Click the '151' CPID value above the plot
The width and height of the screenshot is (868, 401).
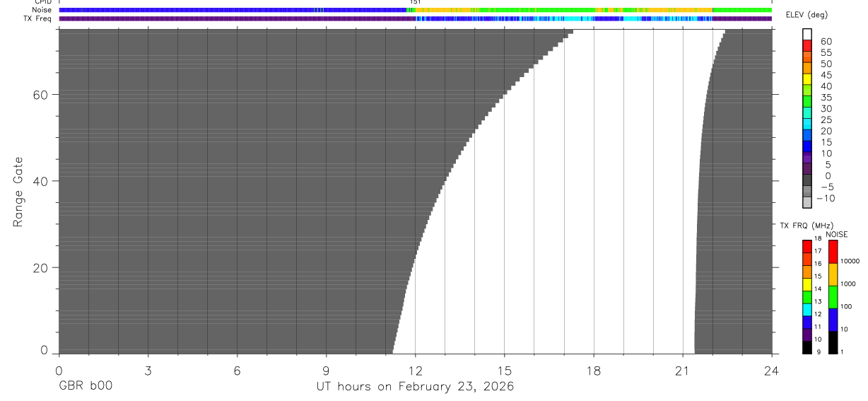coord(416,2)
